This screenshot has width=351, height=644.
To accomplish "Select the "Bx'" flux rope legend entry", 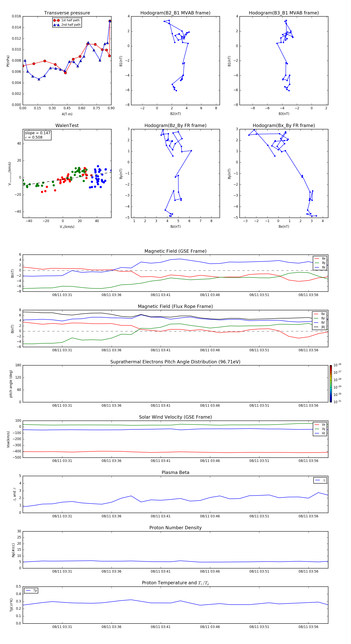I will click(x=320, y=314).
